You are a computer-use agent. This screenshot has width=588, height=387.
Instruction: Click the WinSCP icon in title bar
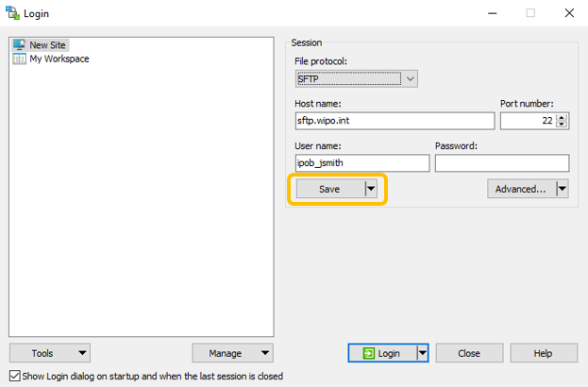tap(12, 13)
